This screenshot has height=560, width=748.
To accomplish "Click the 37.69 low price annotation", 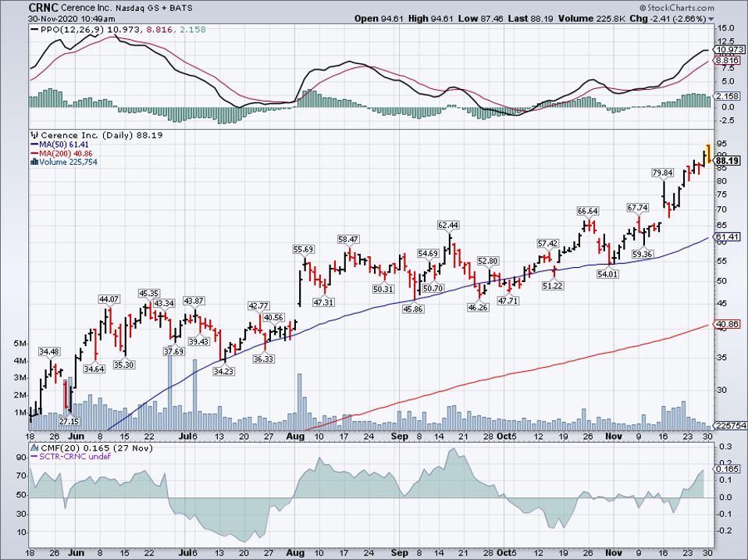I will coord(173,351).
